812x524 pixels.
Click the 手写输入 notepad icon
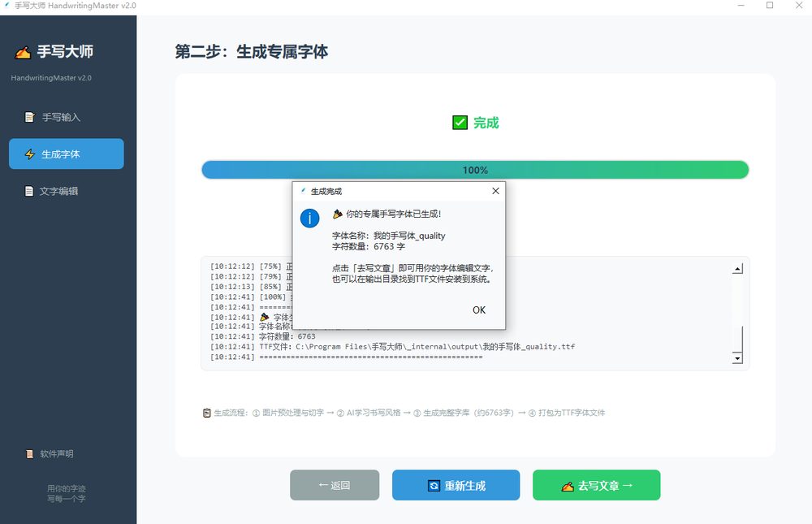coord(29,117)
